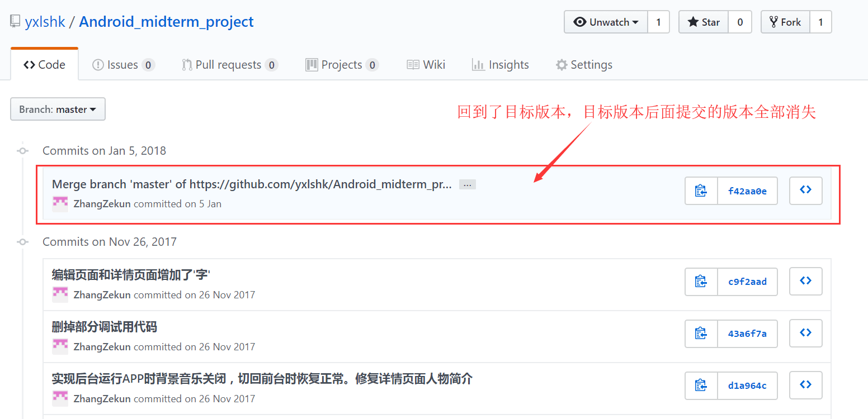Switch to the Code tab

click(44, 65)
